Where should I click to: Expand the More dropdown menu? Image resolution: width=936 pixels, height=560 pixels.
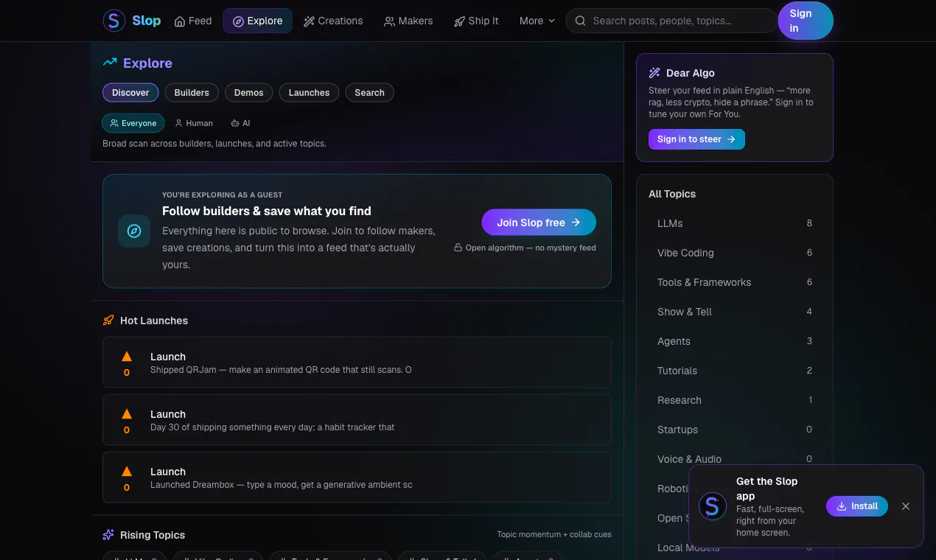[x=537, y=21]
